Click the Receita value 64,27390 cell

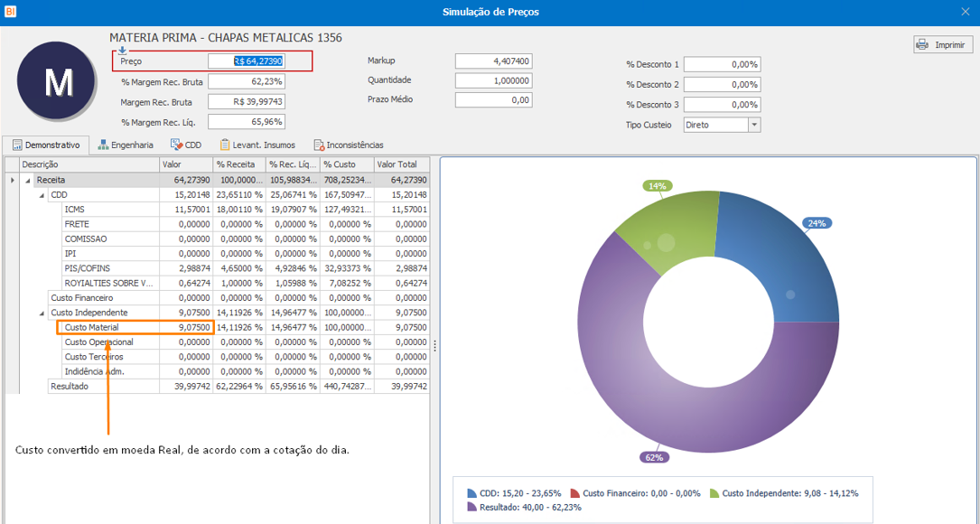coord(186,180)
